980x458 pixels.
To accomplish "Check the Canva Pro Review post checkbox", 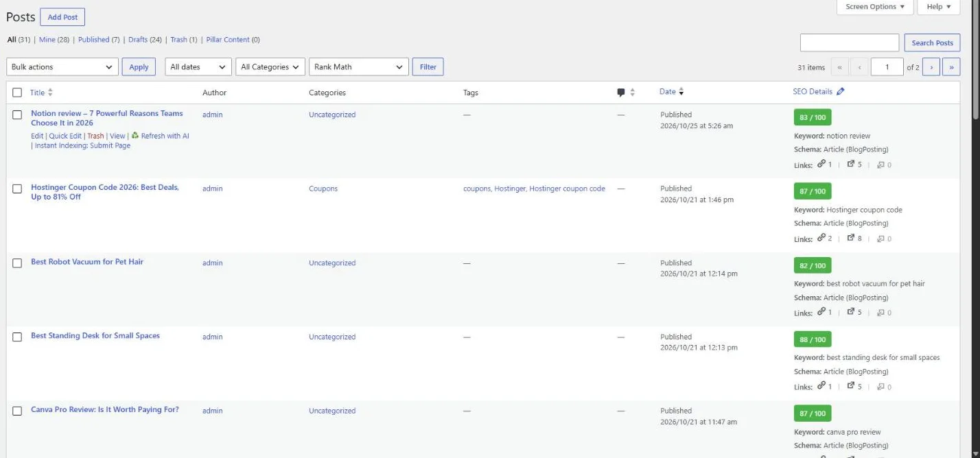I will [17, 411].
